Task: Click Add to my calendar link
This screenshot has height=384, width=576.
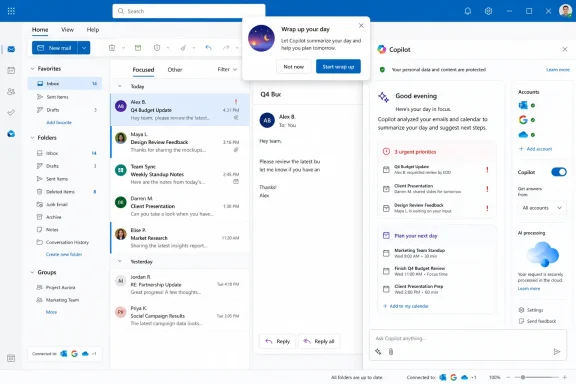Action: point(406,306)
